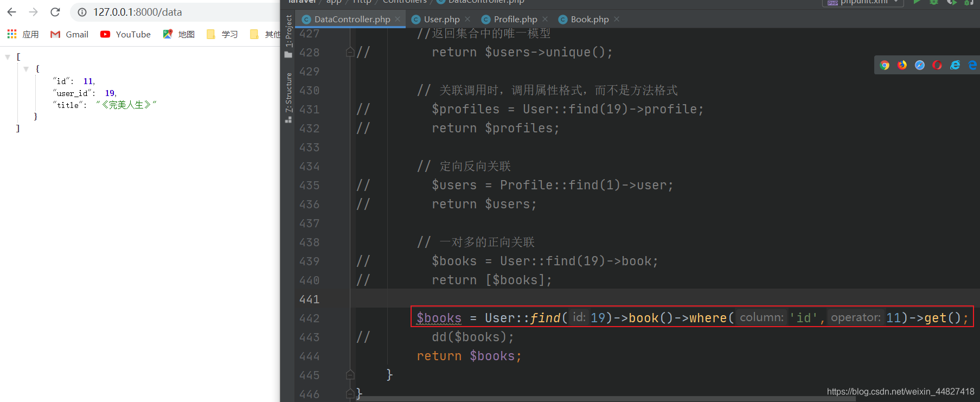Open the 1: Project tool window
The height and width of the screenshot is (402, 980).
tap(289, 36)
